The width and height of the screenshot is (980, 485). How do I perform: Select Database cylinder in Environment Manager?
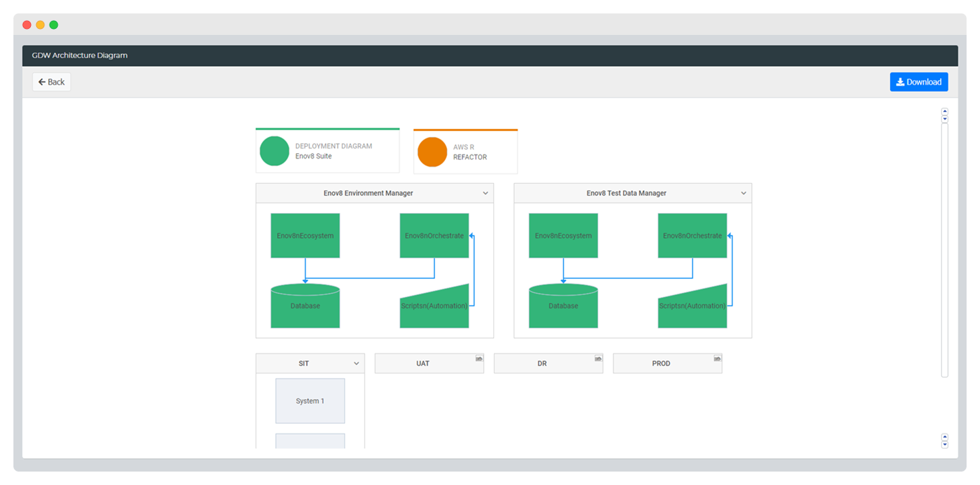coord(305,306)
